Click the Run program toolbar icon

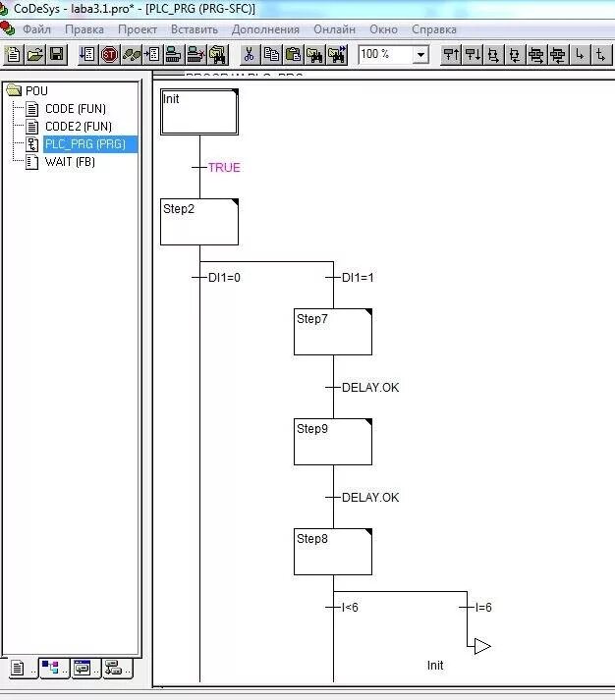(x=88, y=54)
